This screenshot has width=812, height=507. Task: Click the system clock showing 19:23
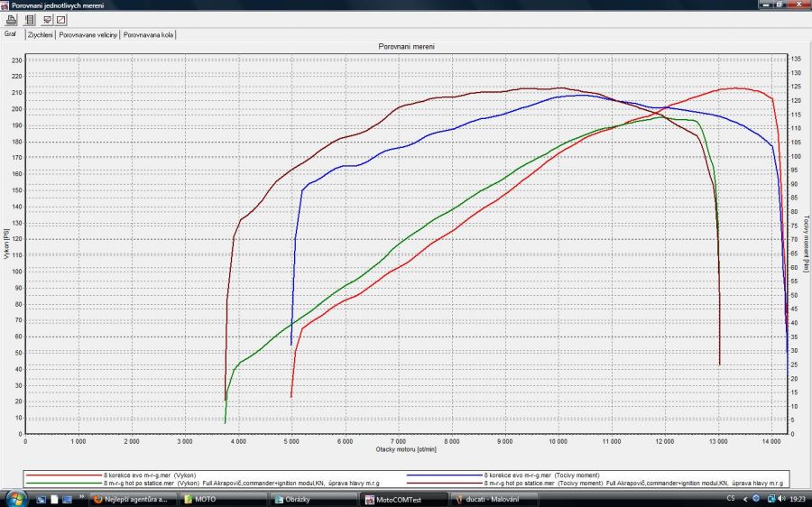click(795, 498)
